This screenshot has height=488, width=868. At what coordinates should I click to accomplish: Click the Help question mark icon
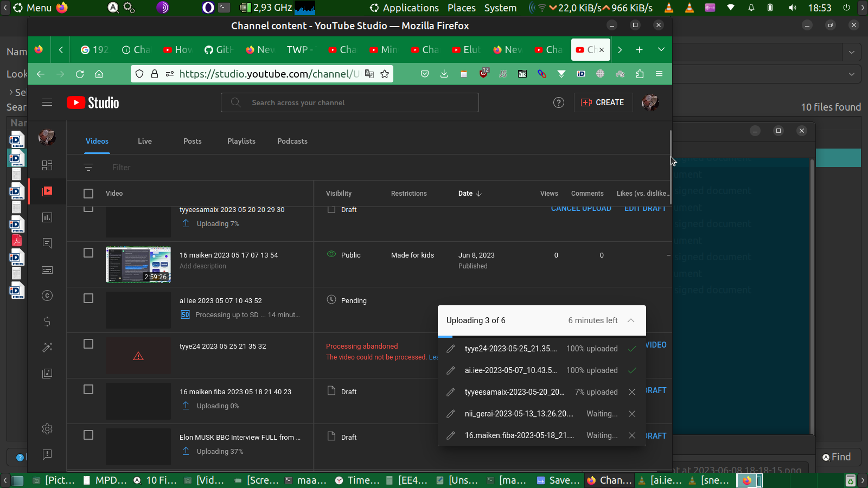(558, 102)
